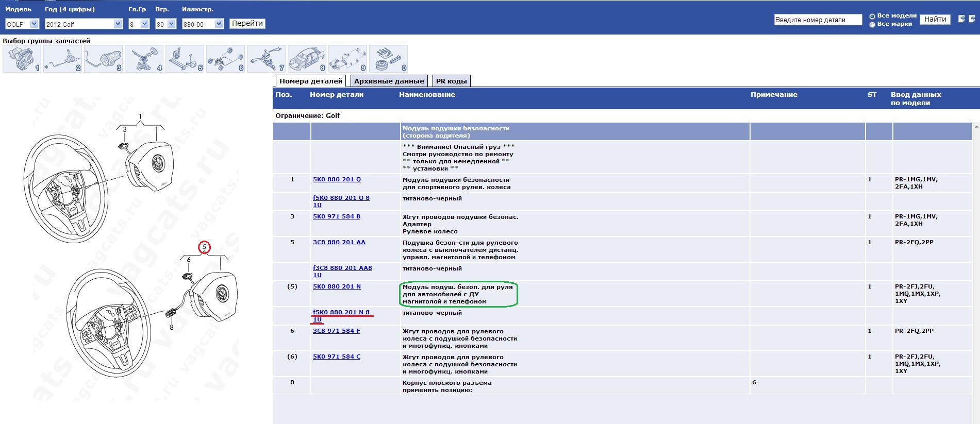Open the 'PR коды' tab
The width and height of the screenshot is (980, 424).
451,81
